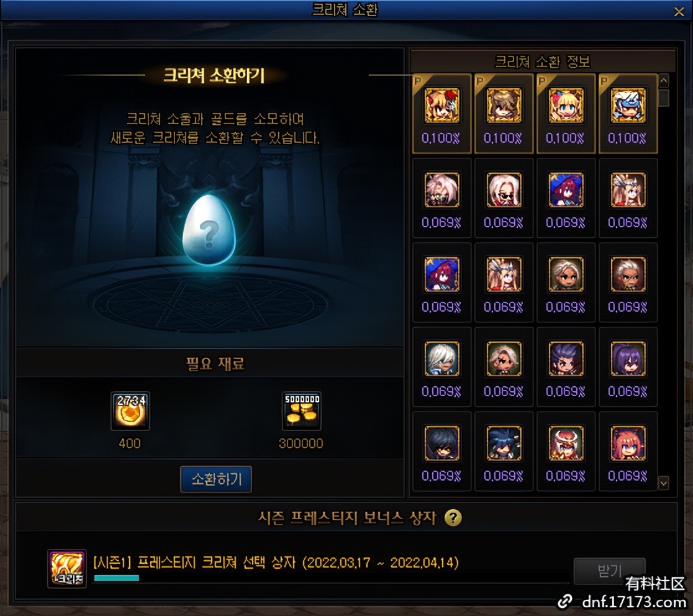Click the teal prestige progress bar
The height and width of the screenshot is (616, 693).
[x=117, y=577]
